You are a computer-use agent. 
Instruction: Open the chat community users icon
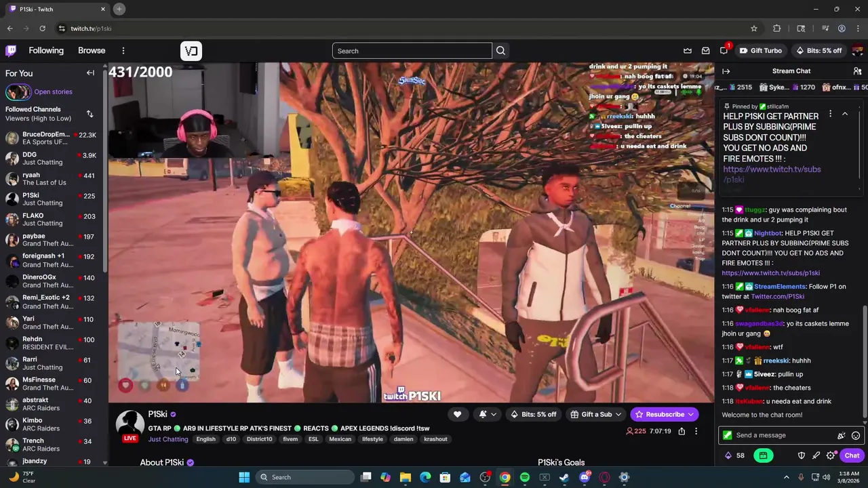(x=857, y=71)
